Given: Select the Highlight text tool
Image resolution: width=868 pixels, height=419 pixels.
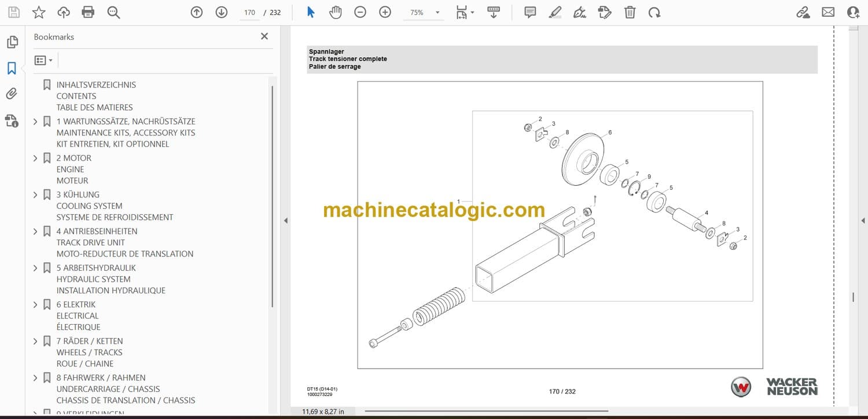Looking at the screenshot, I should (x=555, y=12).
